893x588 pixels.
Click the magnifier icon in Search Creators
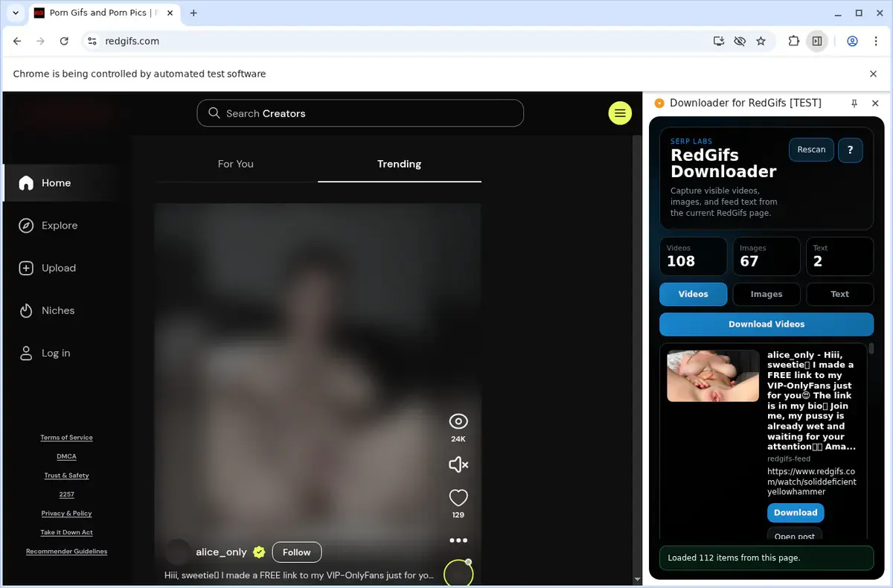click(x=214, y=113)
